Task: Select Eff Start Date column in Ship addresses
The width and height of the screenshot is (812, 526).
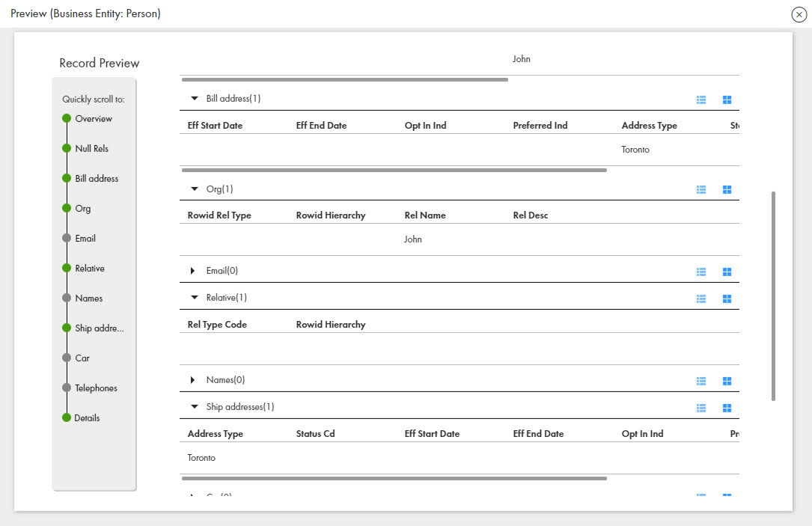Action: coord(432,434)
